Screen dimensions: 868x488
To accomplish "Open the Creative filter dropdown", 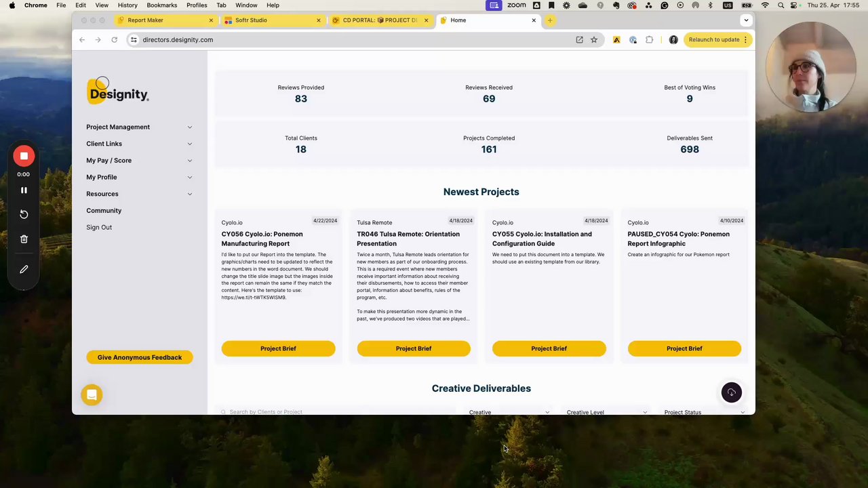I will (x=509, y=412).
